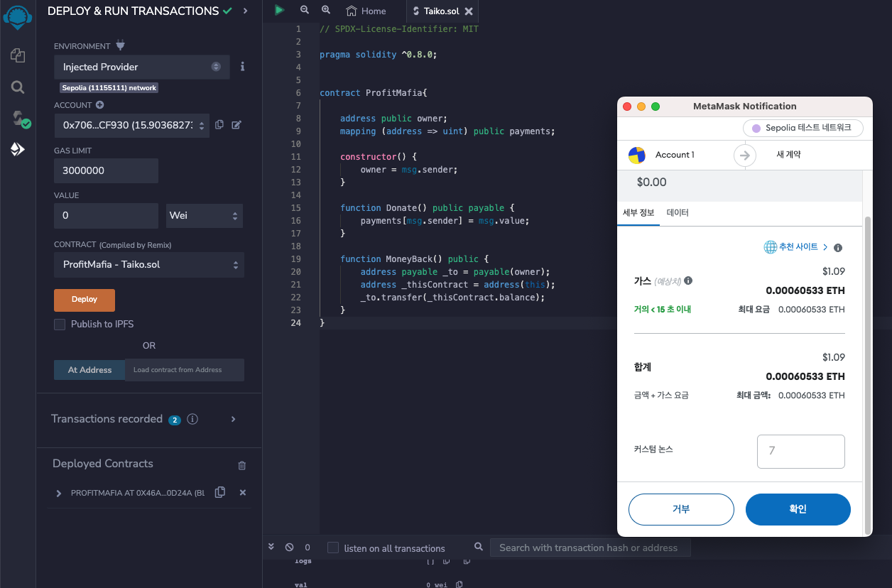Select the 세부 정보 tab in MetaMask
This screenshot has width=892, height=588.
coord(638,212)
